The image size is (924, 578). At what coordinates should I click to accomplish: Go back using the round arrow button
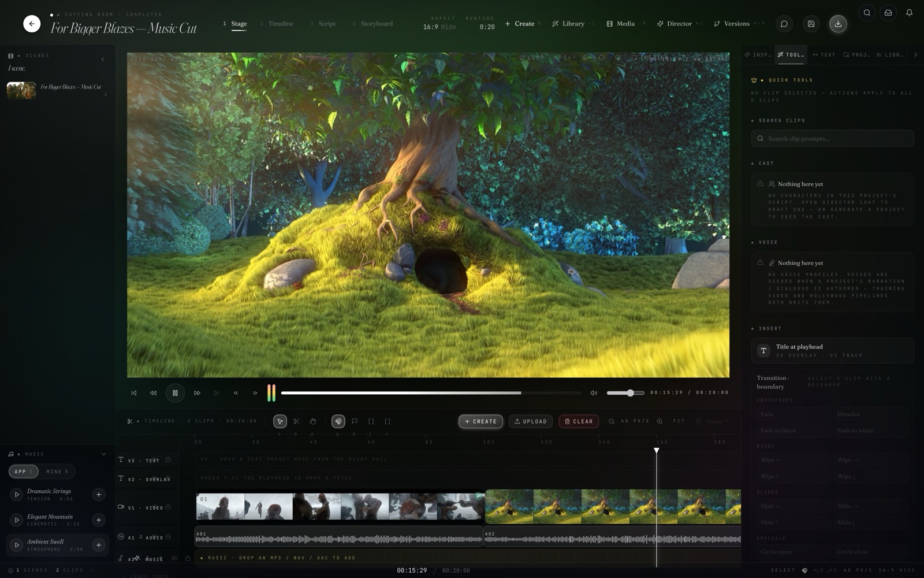click(32, 24)
